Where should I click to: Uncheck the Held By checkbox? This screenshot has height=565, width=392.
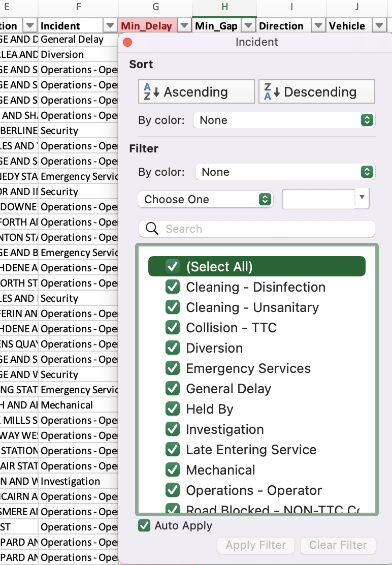173,409
